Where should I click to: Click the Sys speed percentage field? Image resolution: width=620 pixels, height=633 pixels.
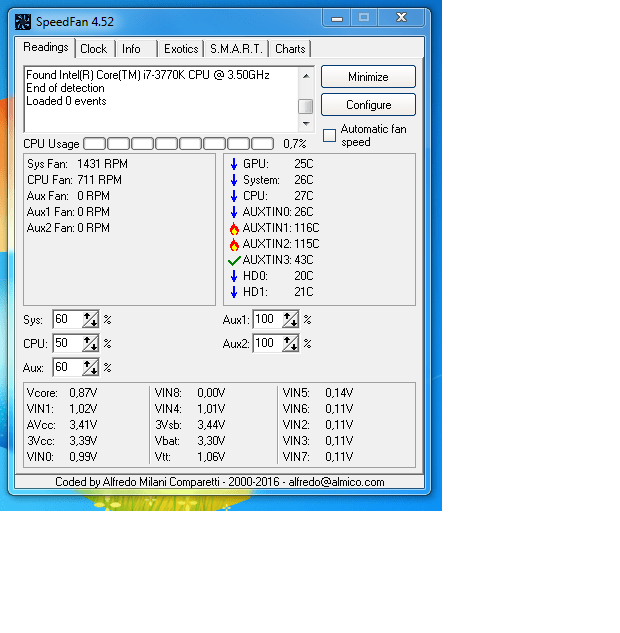click(x=67, y=320)
